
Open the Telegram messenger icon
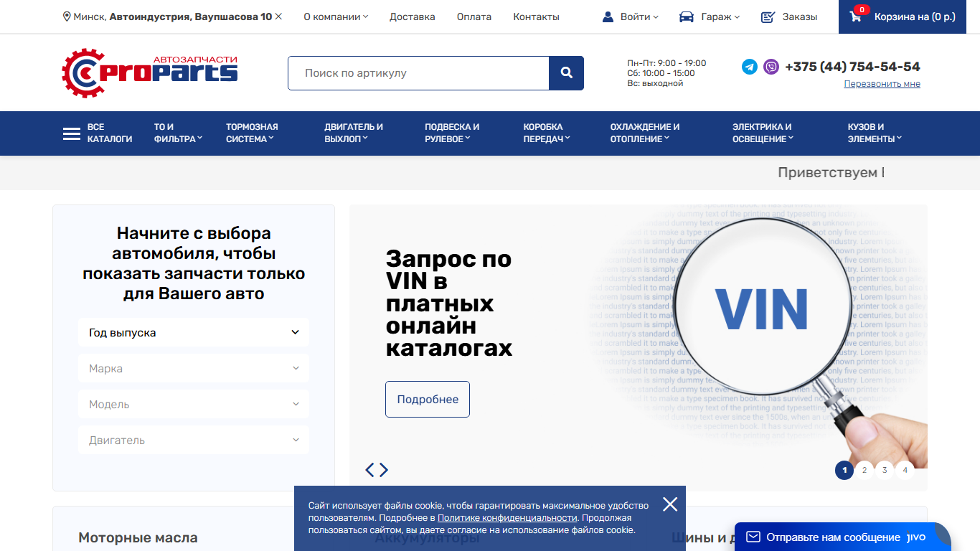click(750, 67)
